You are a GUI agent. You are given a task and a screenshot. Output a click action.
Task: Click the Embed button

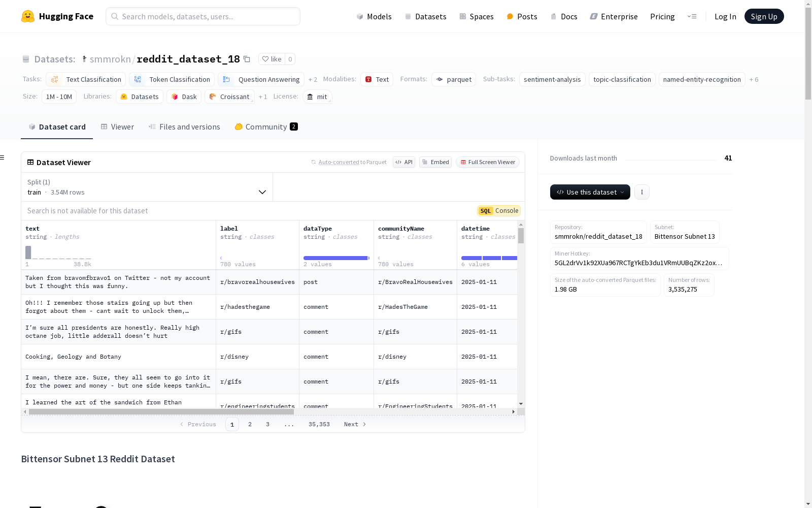pyautogui.click(x=435, y=162)
